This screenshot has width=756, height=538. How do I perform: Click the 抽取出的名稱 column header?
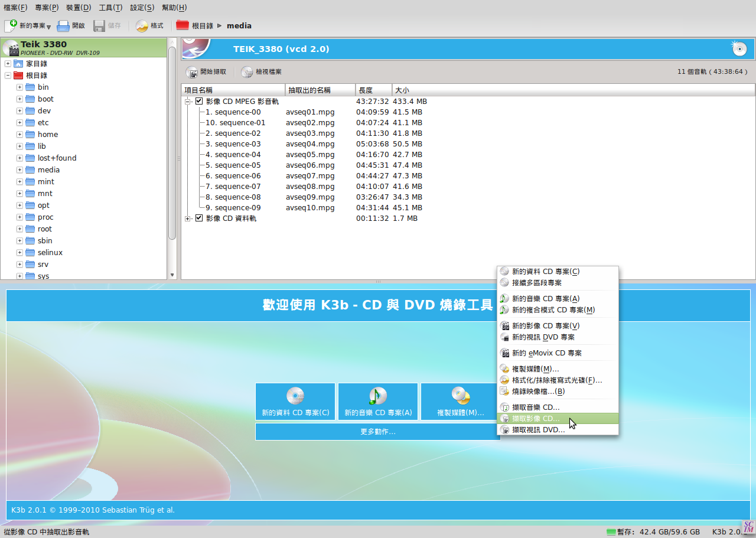pos(320,90)
